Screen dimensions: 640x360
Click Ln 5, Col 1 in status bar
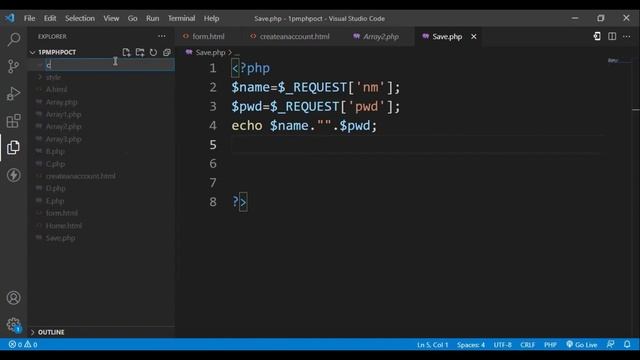(432, 345)
